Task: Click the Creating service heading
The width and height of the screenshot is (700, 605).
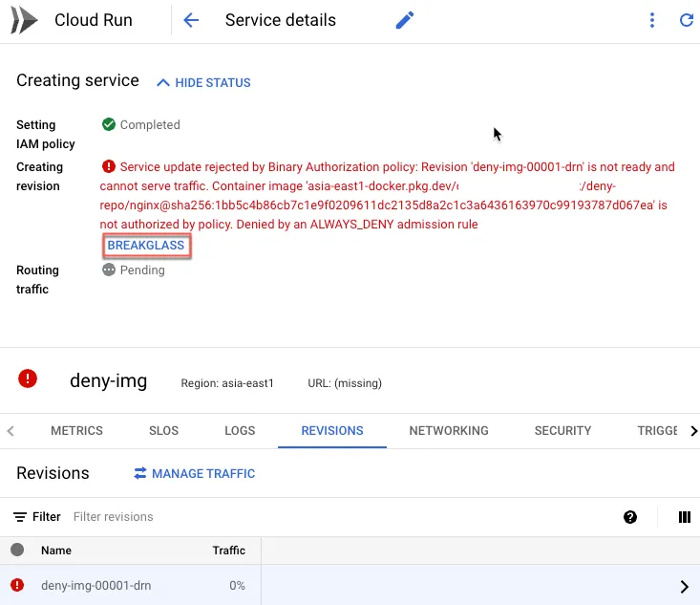Action: 77,81
